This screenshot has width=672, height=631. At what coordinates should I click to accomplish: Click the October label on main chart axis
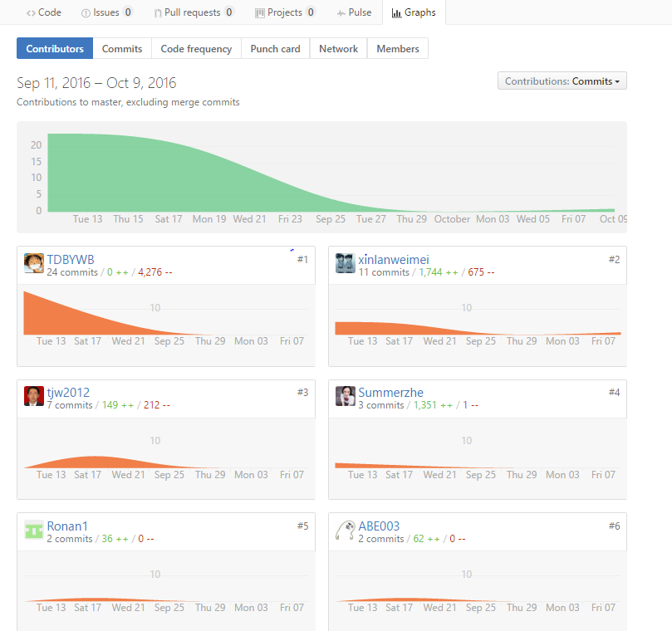coord(452,219)
